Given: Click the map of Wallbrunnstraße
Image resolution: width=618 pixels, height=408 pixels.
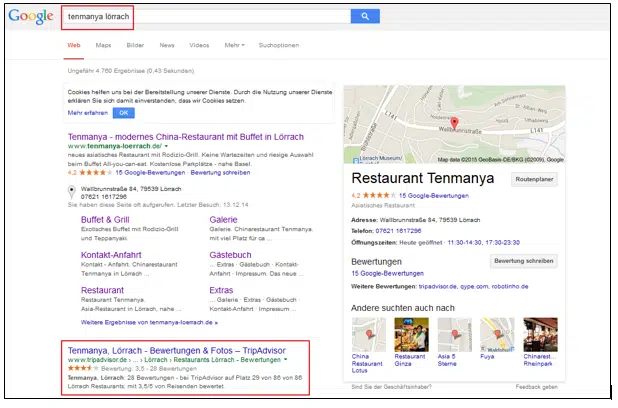Looking at the screenshot, I should pyautogui.click(x=454, y=124).
